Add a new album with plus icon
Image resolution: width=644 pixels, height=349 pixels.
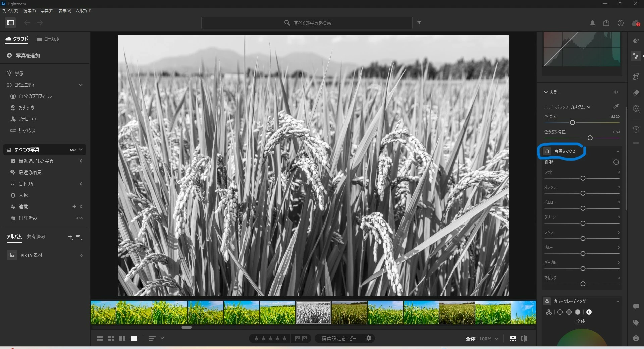point(70,237)
